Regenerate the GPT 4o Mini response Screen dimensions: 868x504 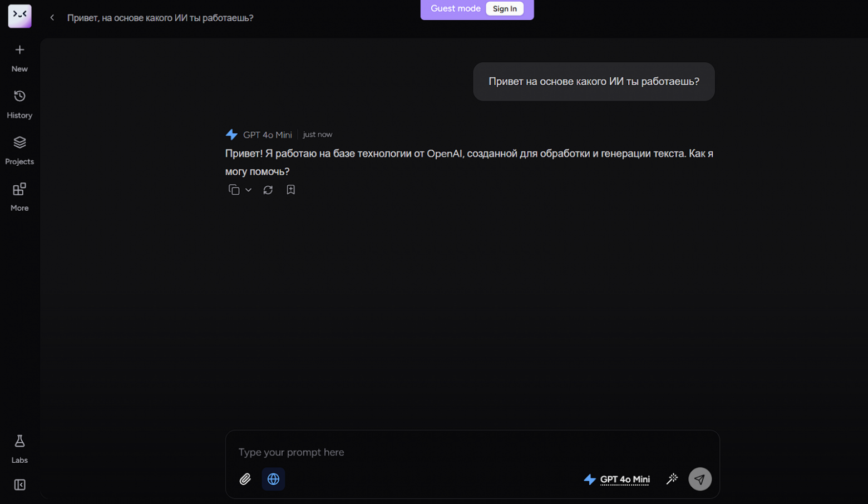(268, 190)
